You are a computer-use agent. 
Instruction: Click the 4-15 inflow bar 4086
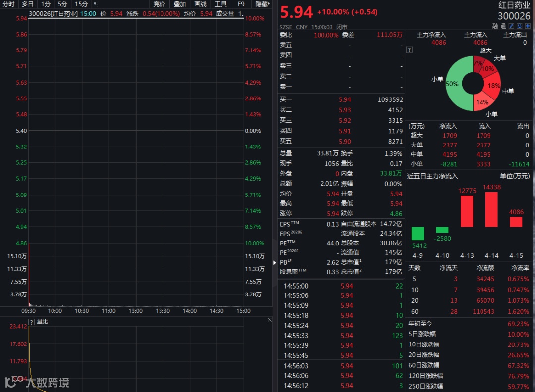point(516,222)
